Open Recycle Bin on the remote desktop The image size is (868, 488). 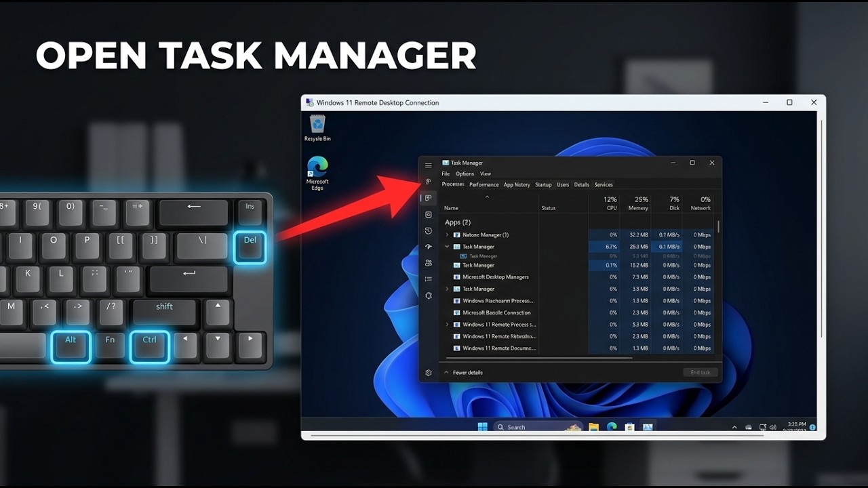click(x=317, y=128)
